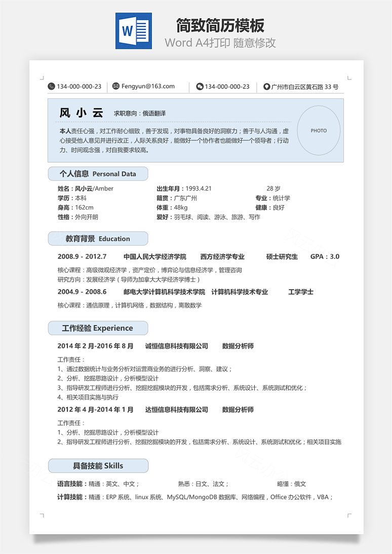The image size is (392, 554).
Task: Click the 健康：良好 entry
Action: click(270, 208)
